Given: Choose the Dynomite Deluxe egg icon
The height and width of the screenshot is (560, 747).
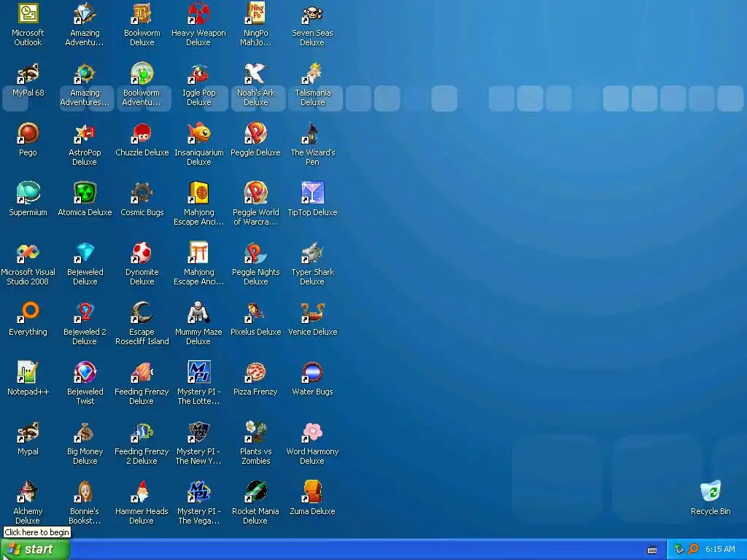Looking at the screenshot, I should pos(142,252).
